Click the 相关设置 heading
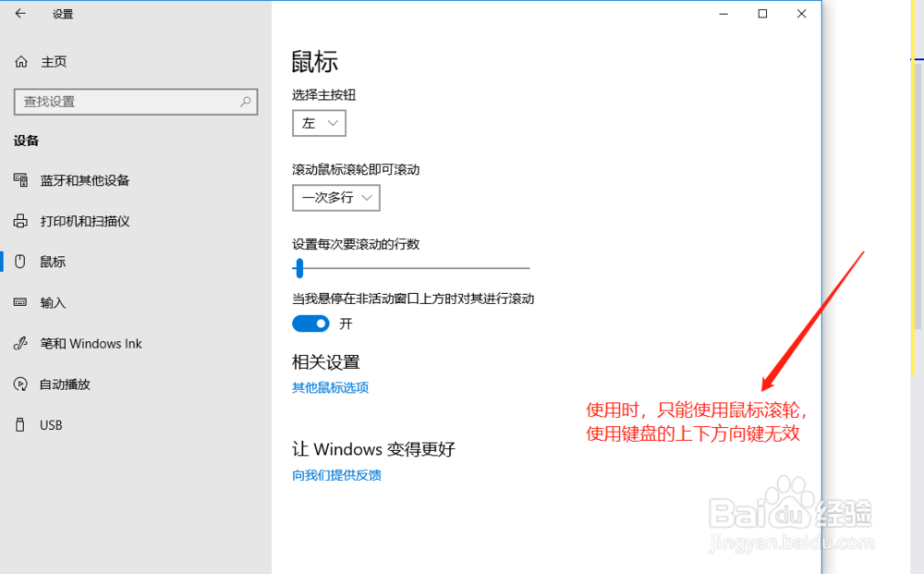Image resolution: width=924 pixels, height=574 pixels. point(326,361)
